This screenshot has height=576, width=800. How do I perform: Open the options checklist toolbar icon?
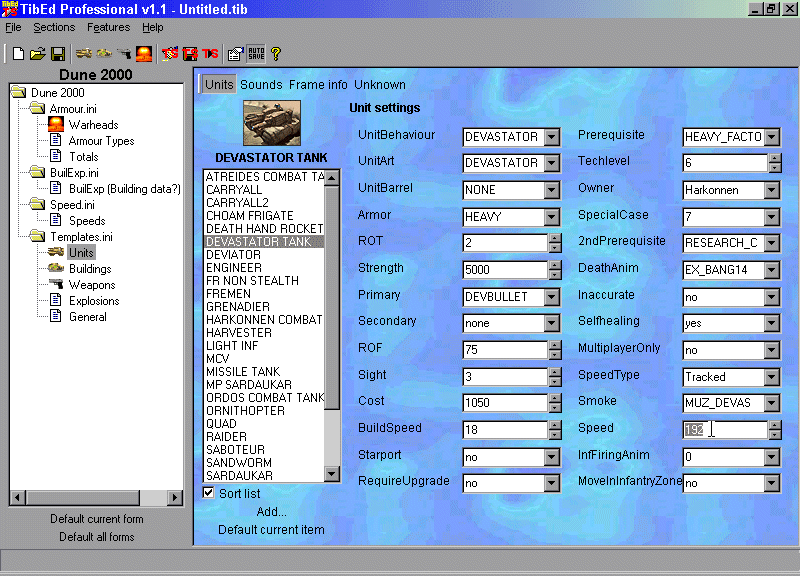(235, 54)
